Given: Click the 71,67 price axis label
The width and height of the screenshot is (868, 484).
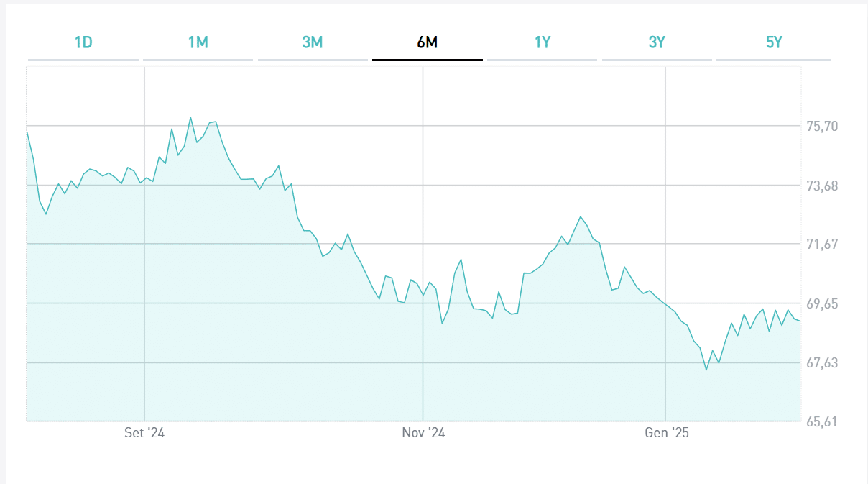Looking at the screenshot, I should point(823,245).
